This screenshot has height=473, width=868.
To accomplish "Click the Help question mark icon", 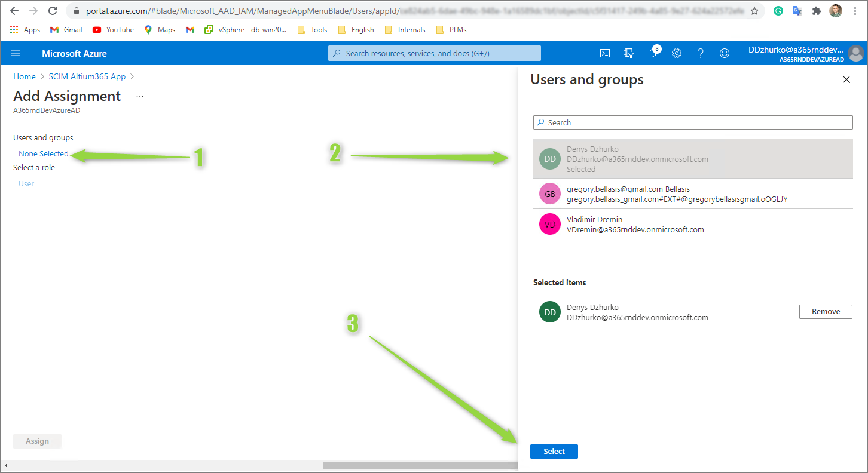I will coord(701,53).
